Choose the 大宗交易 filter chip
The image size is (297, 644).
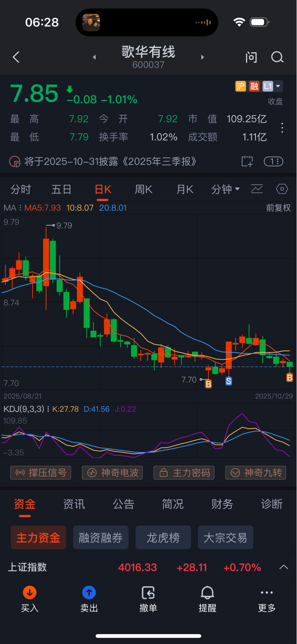tap(226, 537)
